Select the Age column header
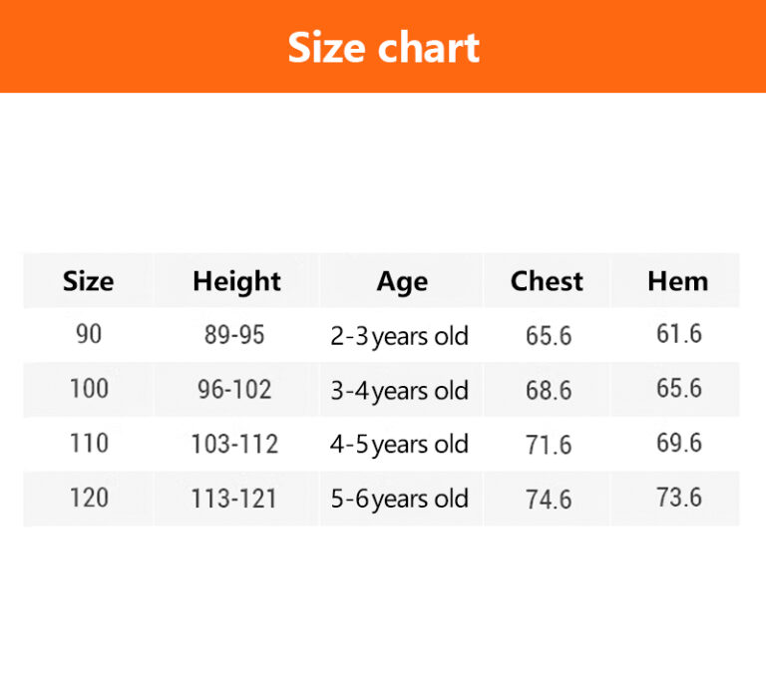The width and height of the screenshot is (766, 700). [401, 281]
